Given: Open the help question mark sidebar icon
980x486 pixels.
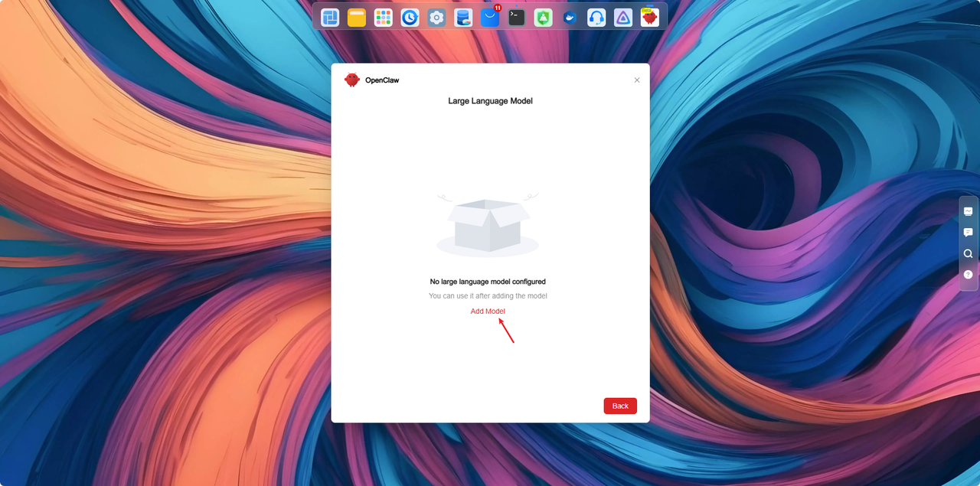Looking at the screenshot, I should pyautogui.click(x=969, y=274).
